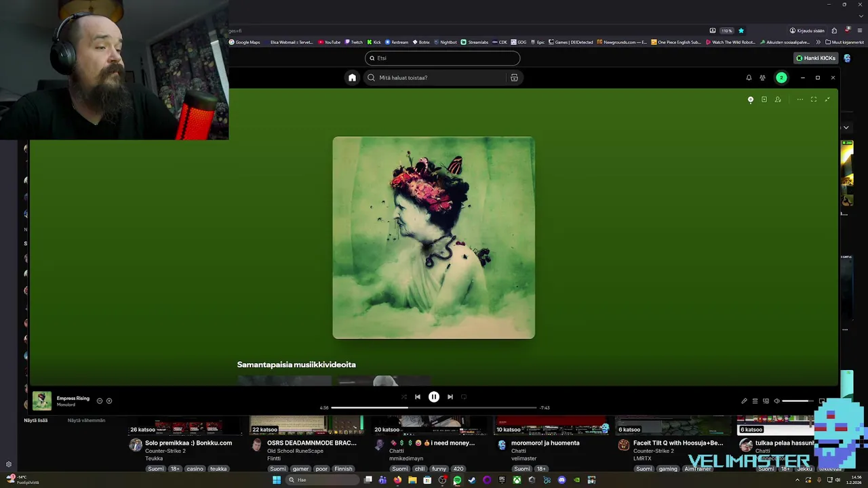Open Spotify friend activity icon
Screen dimensions: 868x488
pyautogui.click(x=762, y=78)
